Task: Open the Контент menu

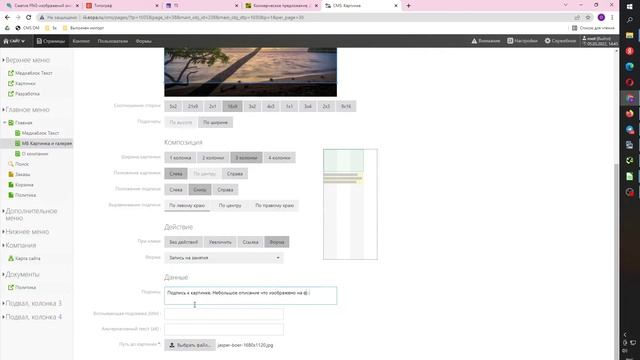Action: click(x=81, y=41)
